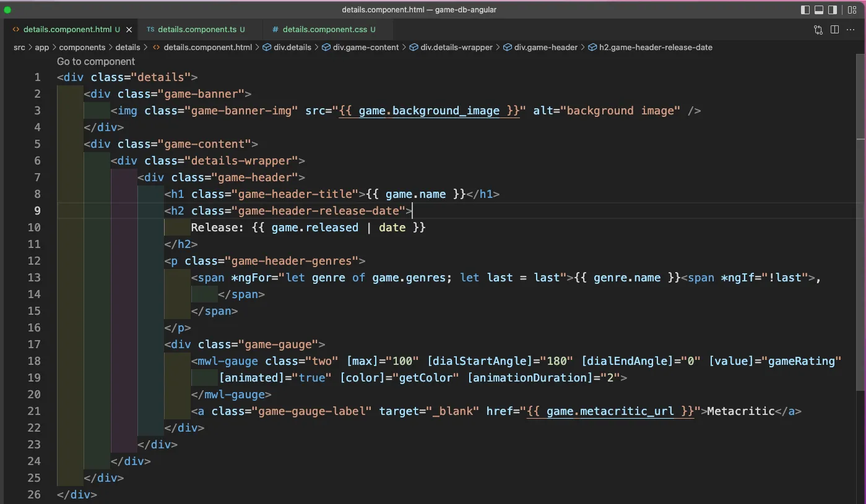866x504 pixels.
Task: Click the Split Editor Right icon
Action: point(834,30)
